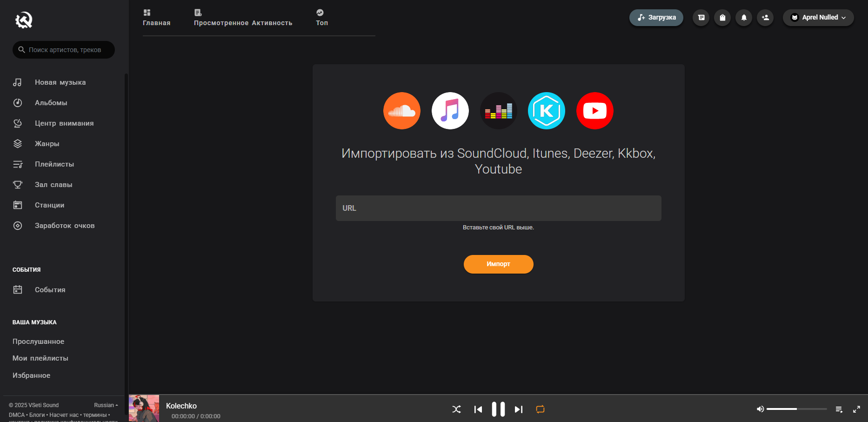Click the orange Импорт button
868x422 pixels.
point(499,264)
